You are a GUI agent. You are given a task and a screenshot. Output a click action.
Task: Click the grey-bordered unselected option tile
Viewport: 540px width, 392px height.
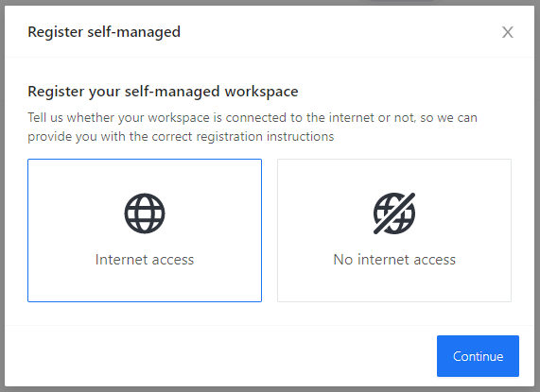pyautogui.click(x=394, y=230)
